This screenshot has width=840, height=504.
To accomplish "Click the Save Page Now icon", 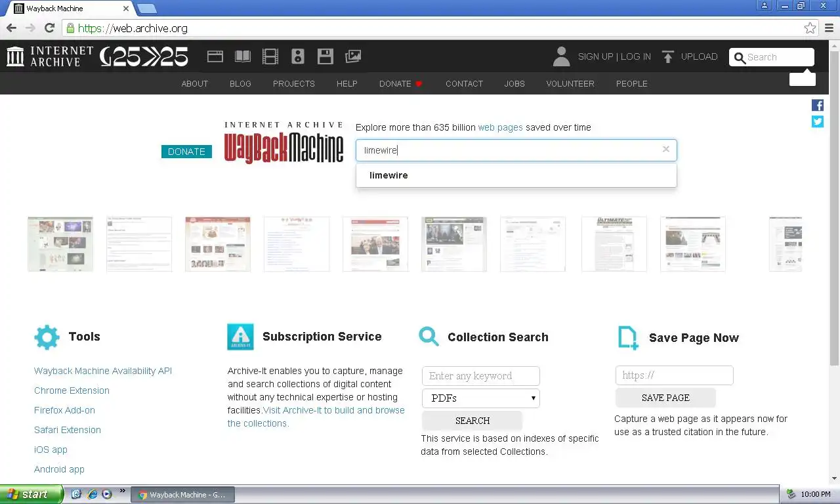I will (628, 338).
